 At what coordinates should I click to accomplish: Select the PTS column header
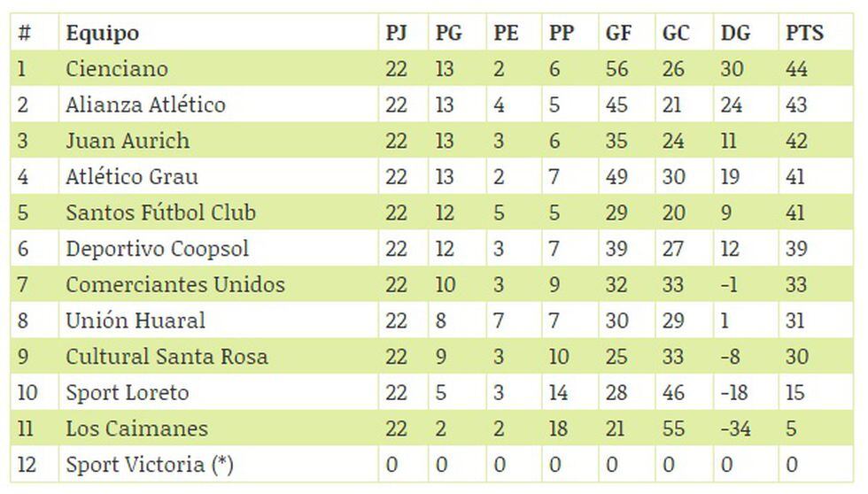(x=804, y=34)
